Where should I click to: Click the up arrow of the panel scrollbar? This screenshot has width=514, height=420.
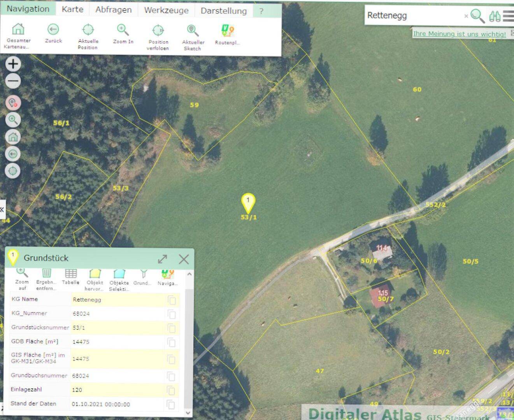click(x=189, y=275)
